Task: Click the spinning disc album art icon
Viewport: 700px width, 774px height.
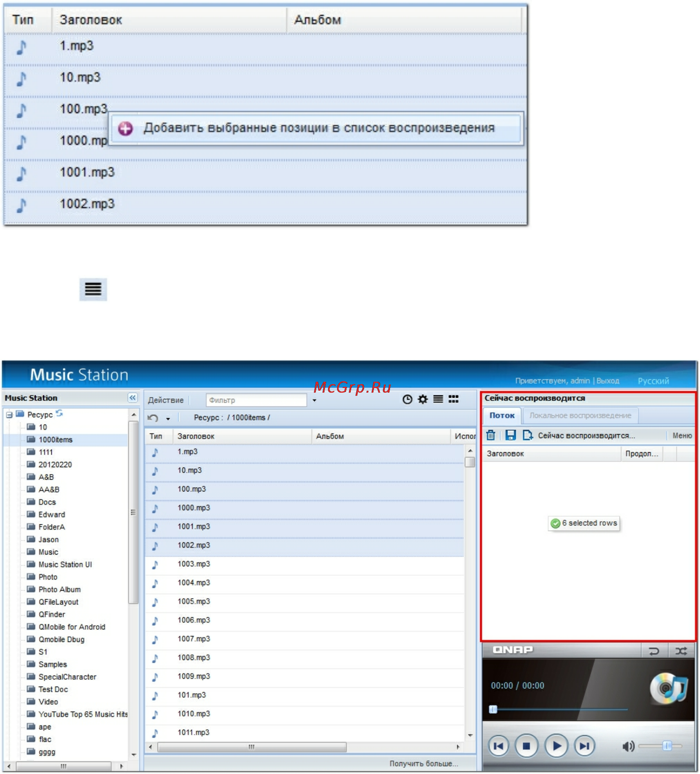Action: (x=668, y=689)
